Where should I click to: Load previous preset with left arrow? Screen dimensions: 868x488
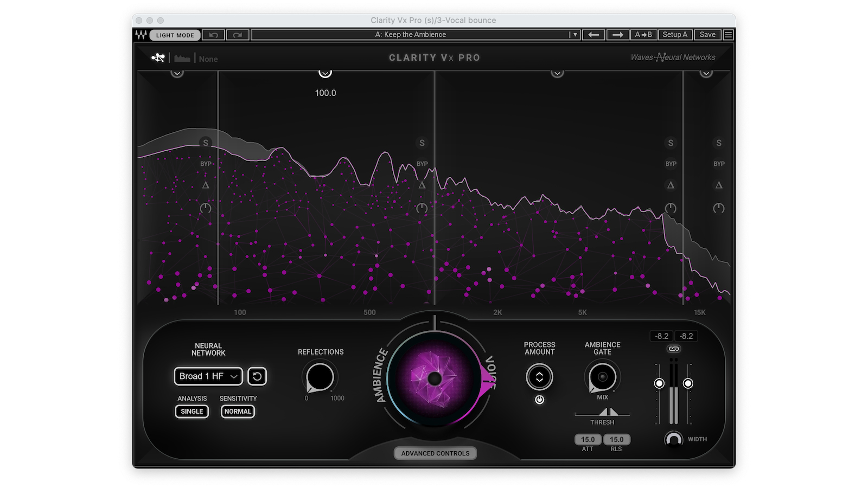tap(593, 35)
